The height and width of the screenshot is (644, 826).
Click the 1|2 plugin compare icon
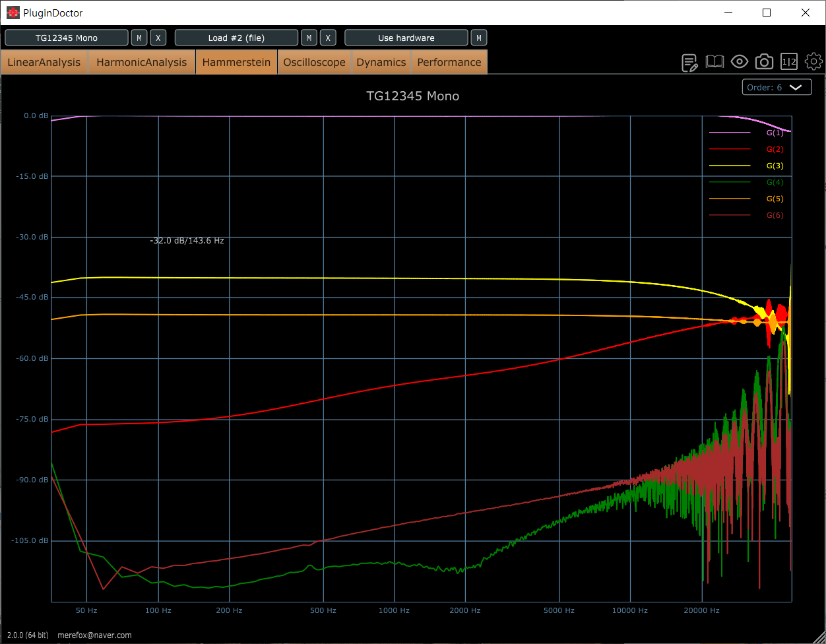coord(789,62)
